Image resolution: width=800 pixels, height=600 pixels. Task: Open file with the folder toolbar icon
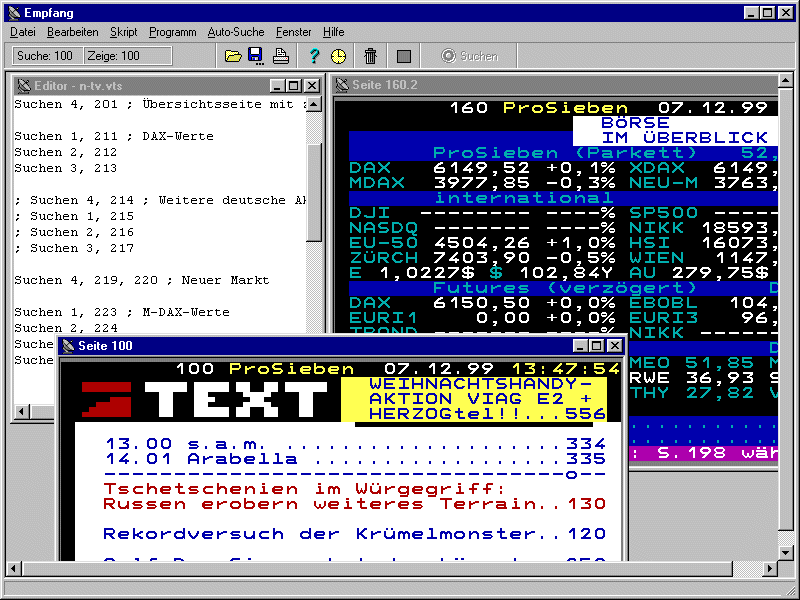(x=233, y=56)
